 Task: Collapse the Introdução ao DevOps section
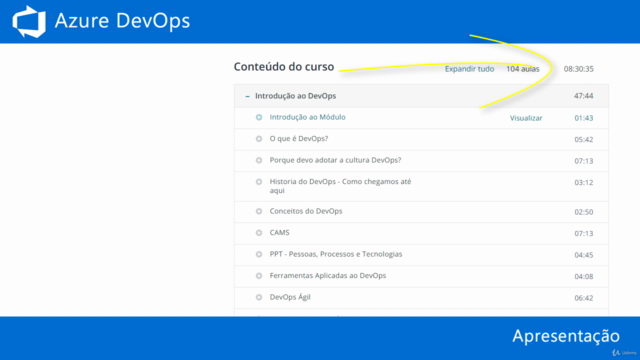click(247, 96)
